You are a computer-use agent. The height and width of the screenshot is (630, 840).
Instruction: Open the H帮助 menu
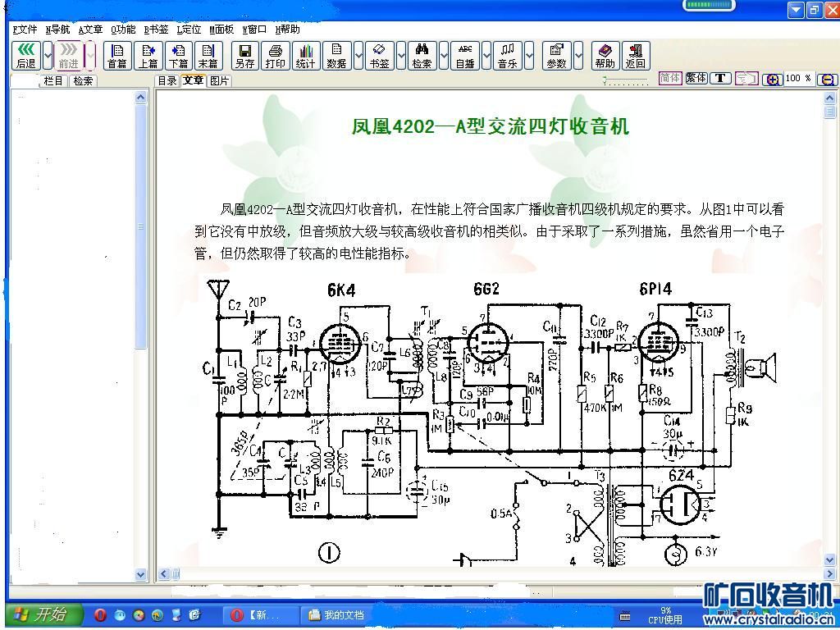[x=287, y=30]
